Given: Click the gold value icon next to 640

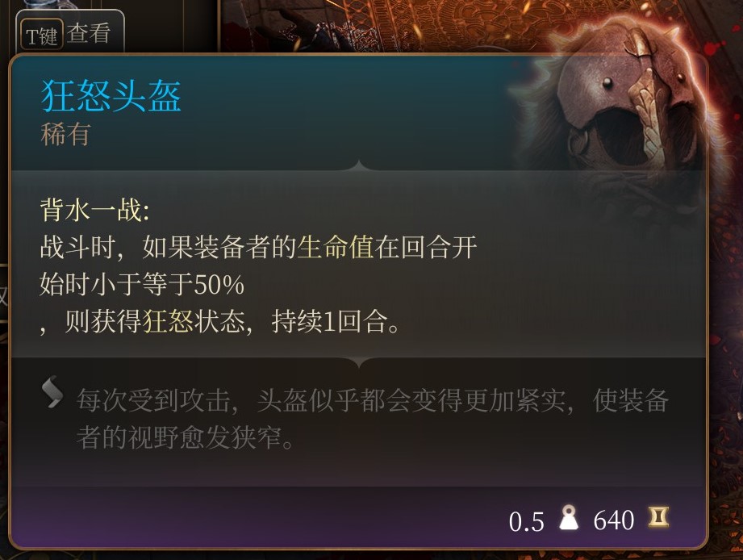Looking at the screenshot, I should [x=658, y=517].
